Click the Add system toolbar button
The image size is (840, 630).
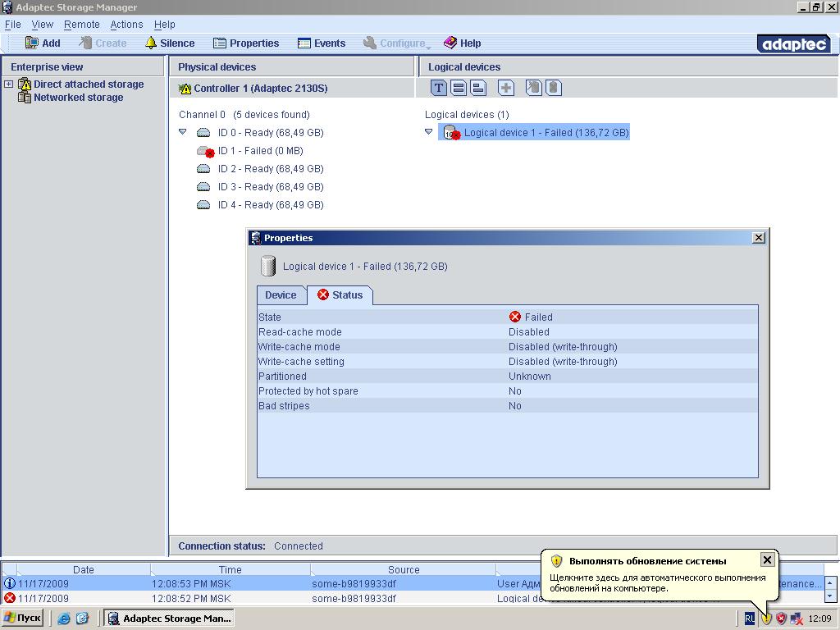coord(43,43)
